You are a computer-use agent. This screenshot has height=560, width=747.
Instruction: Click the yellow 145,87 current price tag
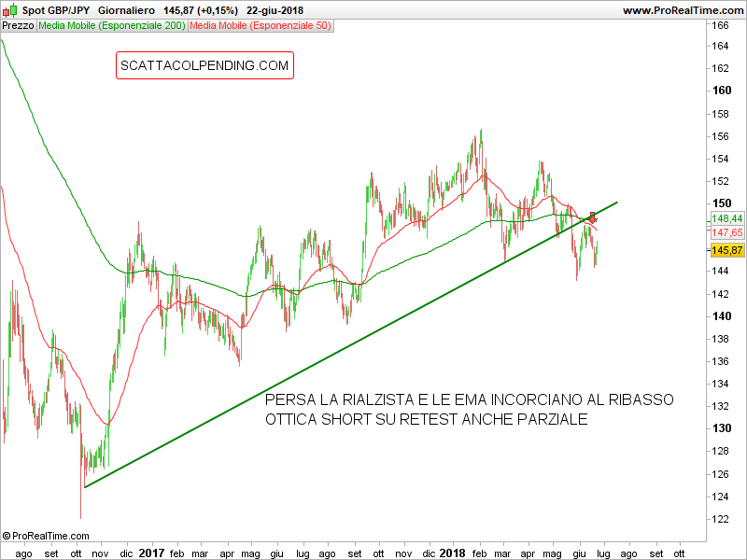point(727,250)
